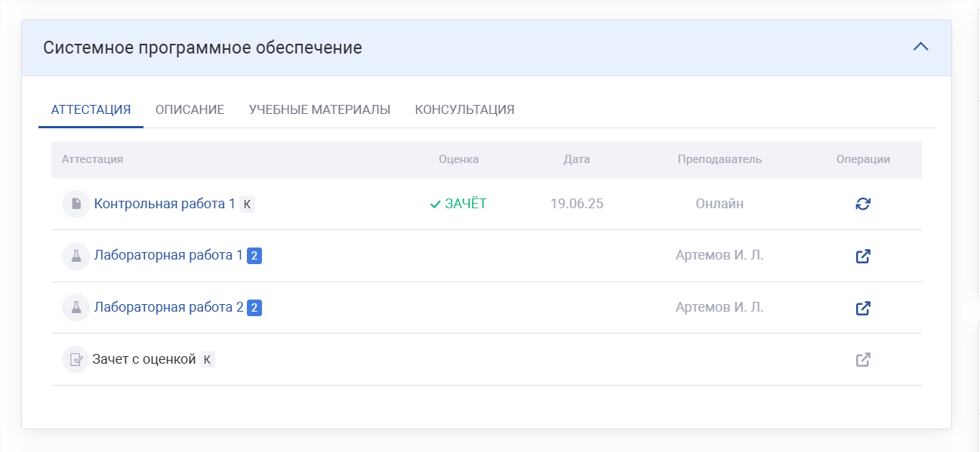Switch to the Описание tab
Image resolution: width=980 pixels, height=452 pixels.
(190, 109)
